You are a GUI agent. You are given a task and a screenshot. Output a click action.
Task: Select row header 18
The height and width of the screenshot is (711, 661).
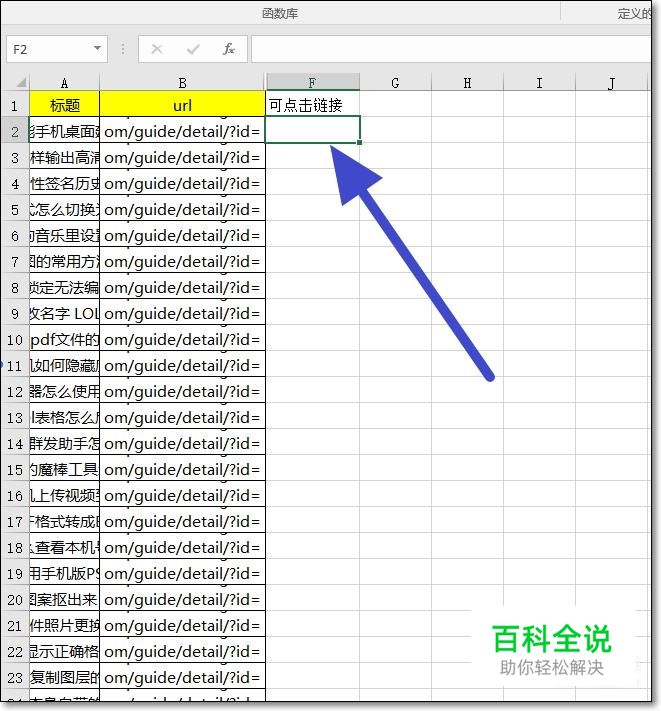[15, 548]
